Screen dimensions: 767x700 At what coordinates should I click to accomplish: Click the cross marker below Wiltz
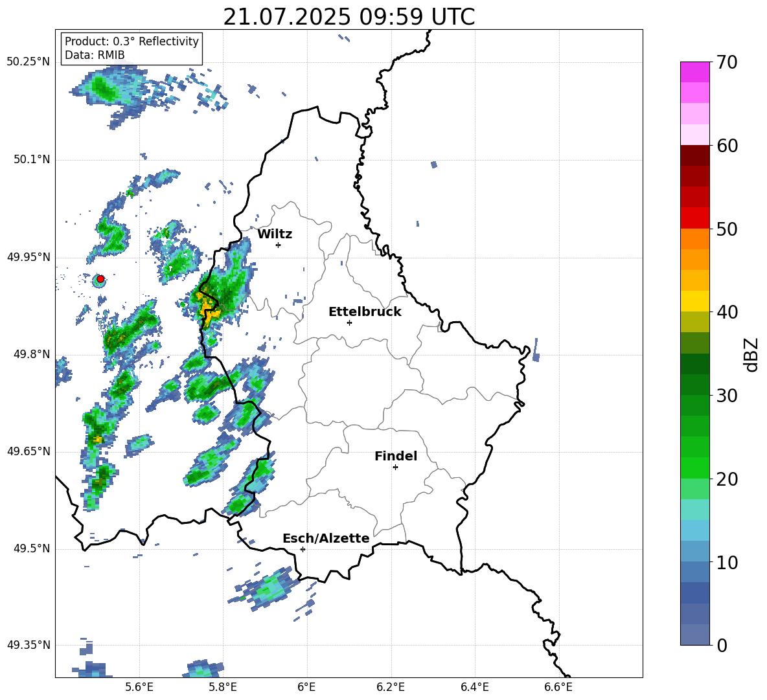tap(279, 245)
